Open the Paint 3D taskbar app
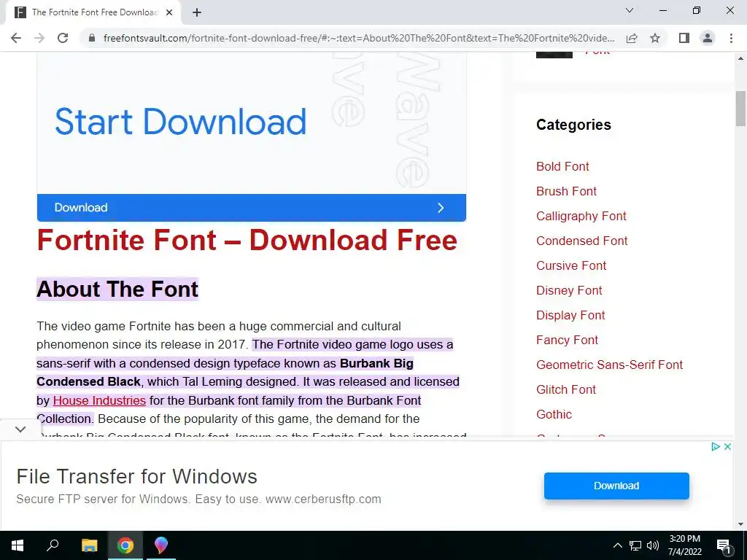The width and height of the screenshot is (747, 560). point(161,545)
